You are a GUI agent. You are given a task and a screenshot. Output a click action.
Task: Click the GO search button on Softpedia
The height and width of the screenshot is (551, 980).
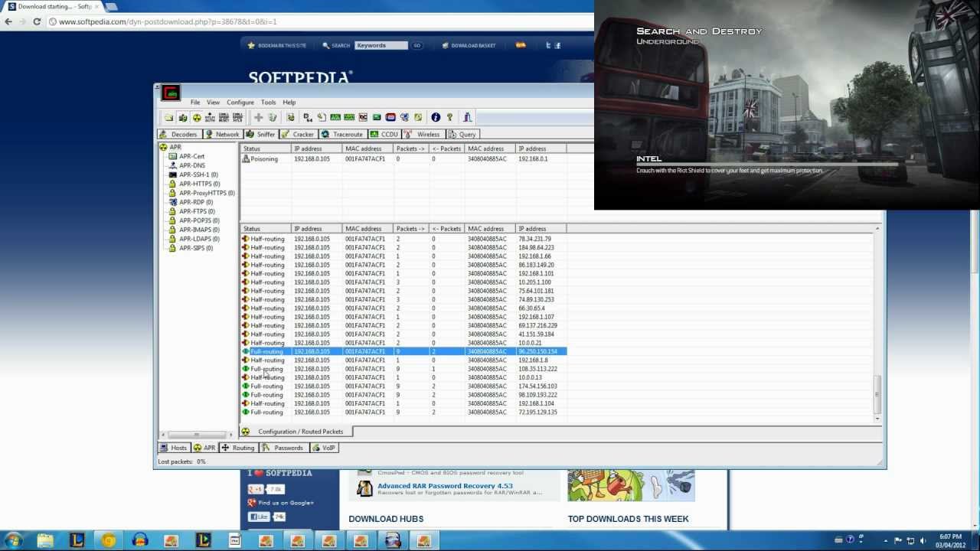tap(417, 45)
